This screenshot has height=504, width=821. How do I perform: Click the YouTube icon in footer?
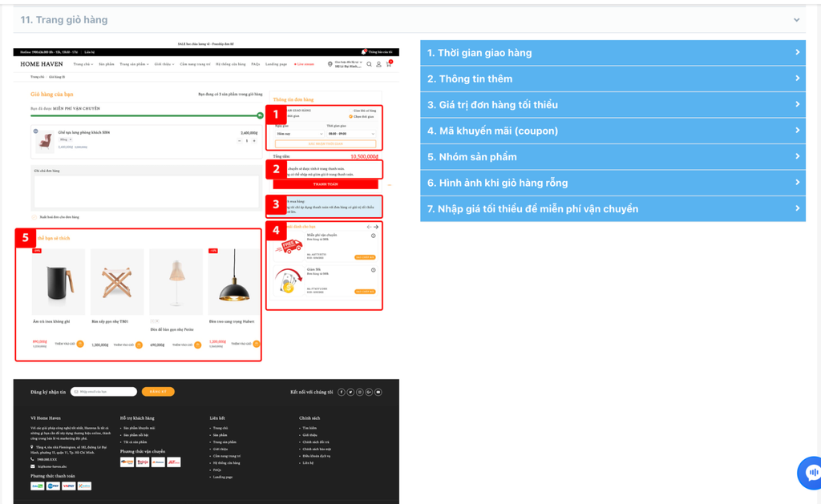click(x=378, y=393)
